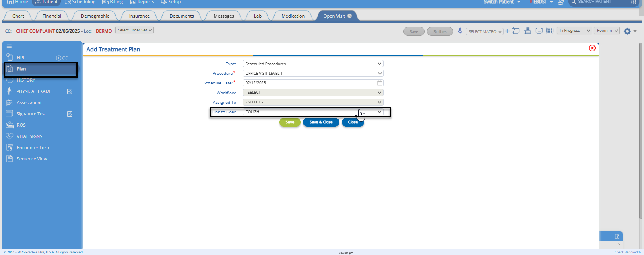Expand the Switch Patient dropdown
The height and width of the screenshot is (255, 644).
[502, 2]
